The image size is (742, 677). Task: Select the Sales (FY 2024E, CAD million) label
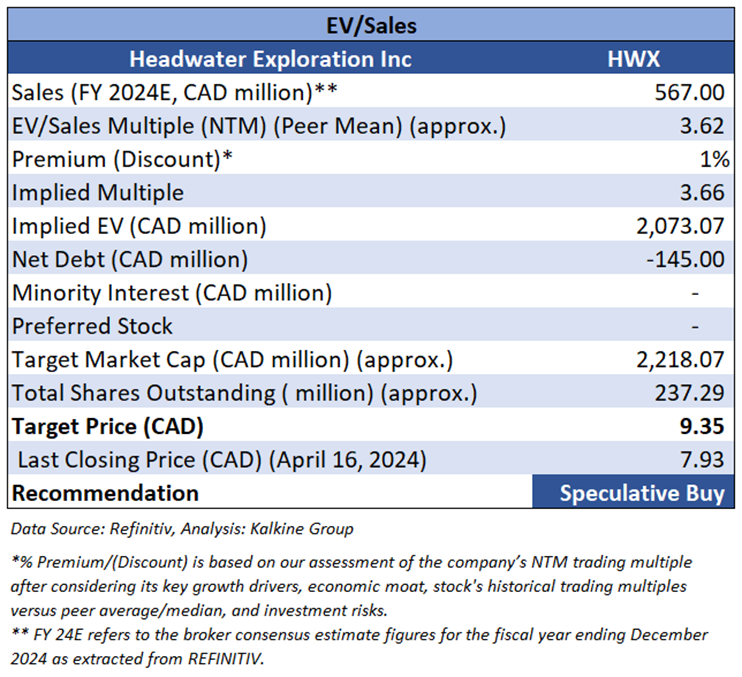point(174,92)
